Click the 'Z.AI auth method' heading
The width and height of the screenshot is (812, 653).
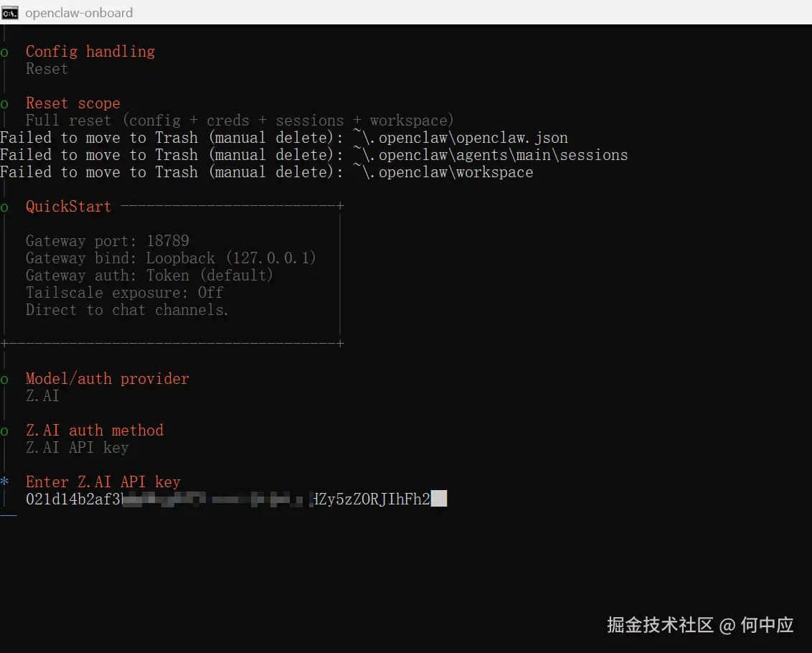(94, 430)
